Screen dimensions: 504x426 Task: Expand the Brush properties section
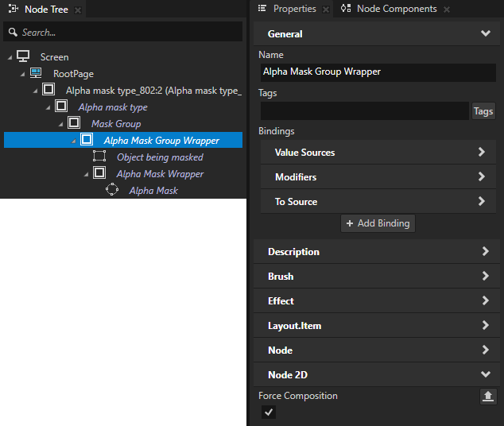click(378, 277)
